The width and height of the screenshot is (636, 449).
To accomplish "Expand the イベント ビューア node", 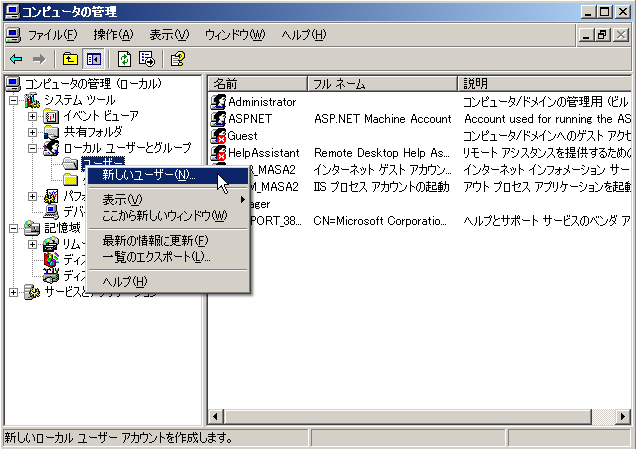I will 32,116.
